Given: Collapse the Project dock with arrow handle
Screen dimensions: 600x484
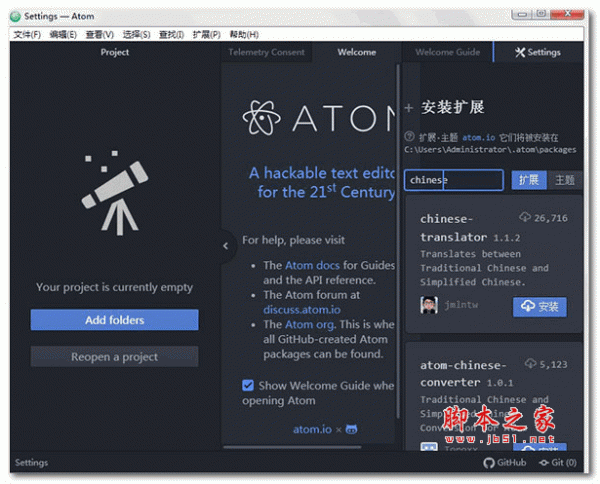Looking at the screenshot, I should click(226, 246).
